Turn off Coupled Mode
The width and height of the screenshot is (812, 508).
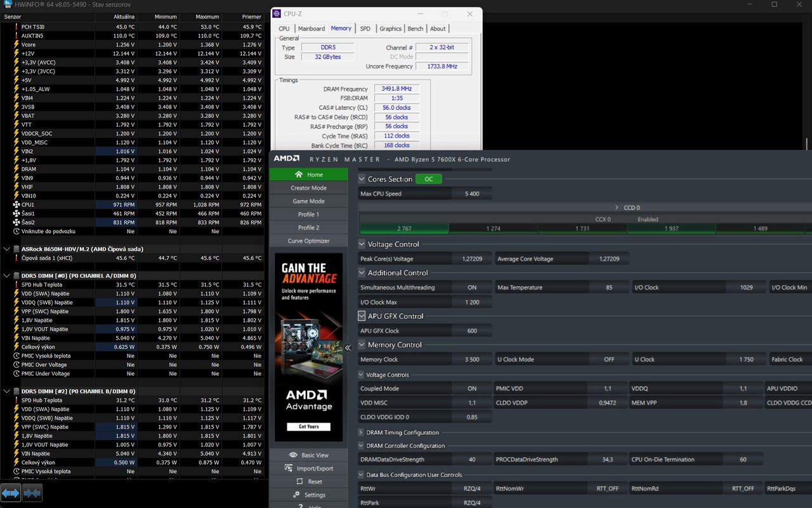pos(472,388)
